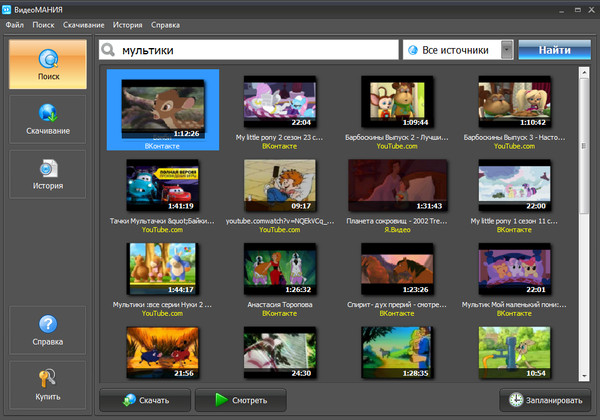The height and width of the screenshot is (420, 600).
Task: Click the title 'youtube.comwatch?v=NQEkVCq_…'
Action: point(280,221)
